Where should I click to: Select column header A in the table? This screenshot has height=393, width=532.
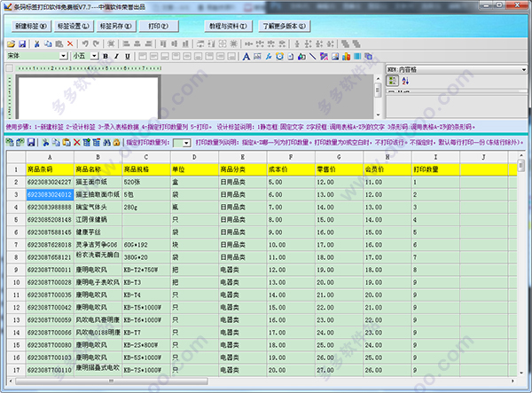click(x=50, y=157)
